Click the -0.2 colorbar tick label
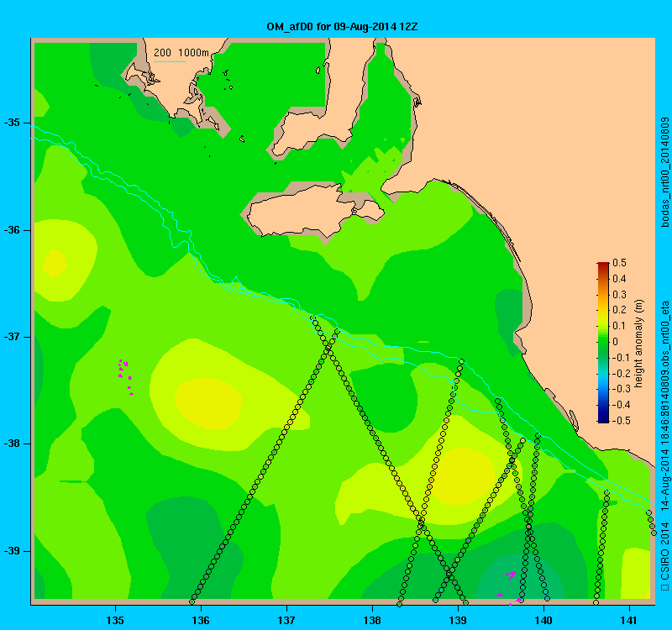672x630 pixels. tap(620, 373)
